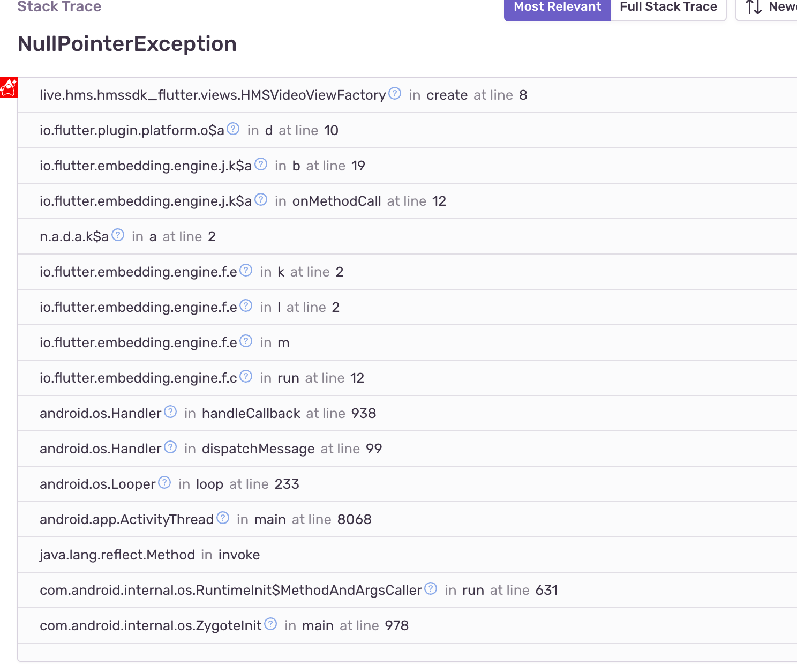Image resolution: width=797 pixels, height=672 pixels.
Task: Click the help icon next to n.a.d.a.k$a
Action: 118,234
